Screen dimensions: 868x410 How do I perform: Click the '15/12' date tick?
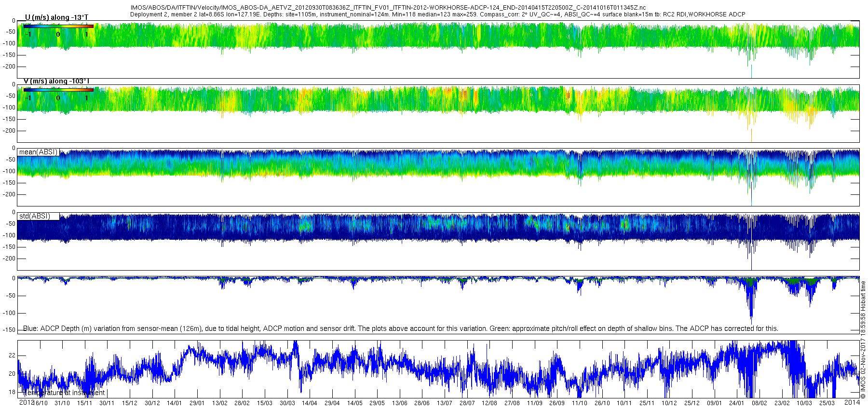pos(130,403)
